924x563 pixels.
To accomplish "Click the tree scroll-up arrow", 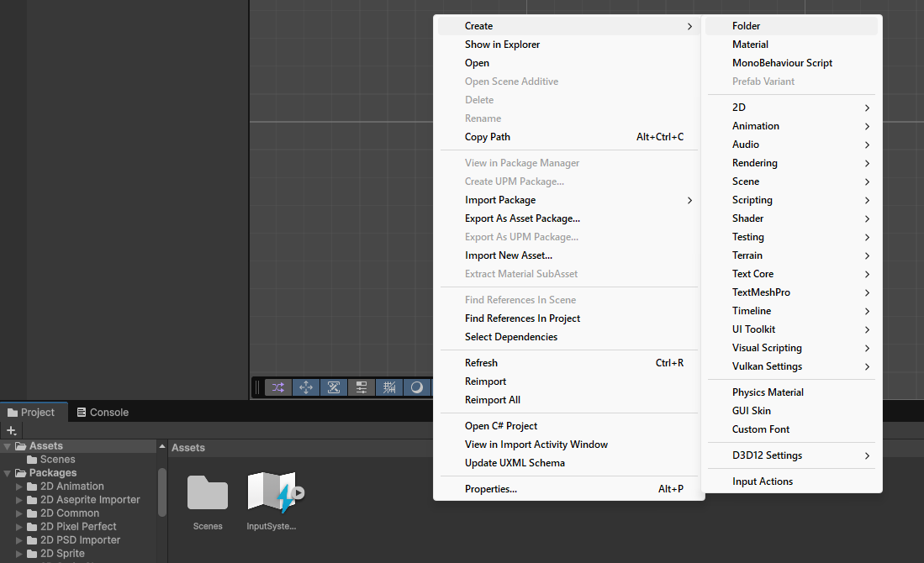I will click(x=162, y=446).
